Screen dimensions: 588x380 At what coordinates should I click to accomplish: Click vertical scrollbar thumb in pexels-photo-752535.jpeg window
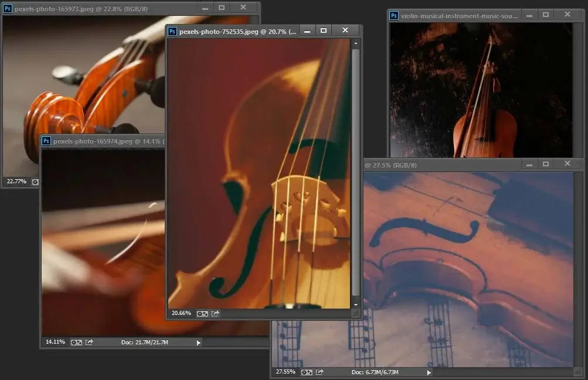355,172
